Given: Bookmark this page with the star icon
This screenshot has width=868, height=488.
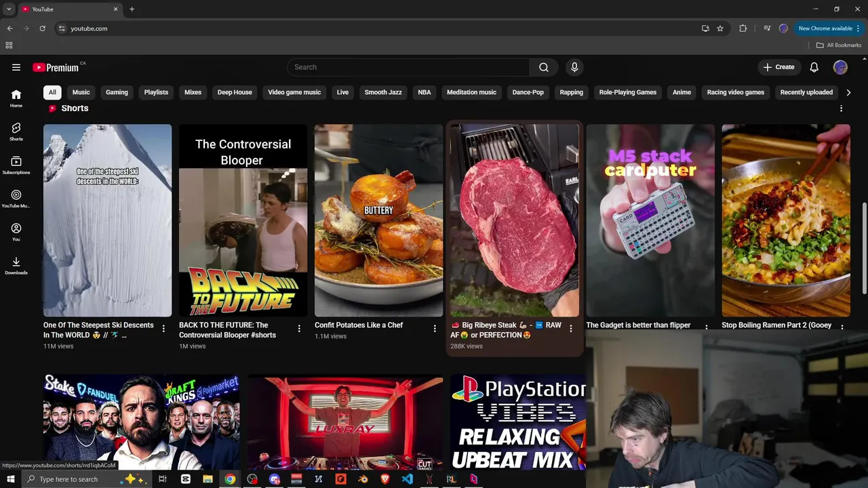Looking at the screenshot, I should coord(720,28).
